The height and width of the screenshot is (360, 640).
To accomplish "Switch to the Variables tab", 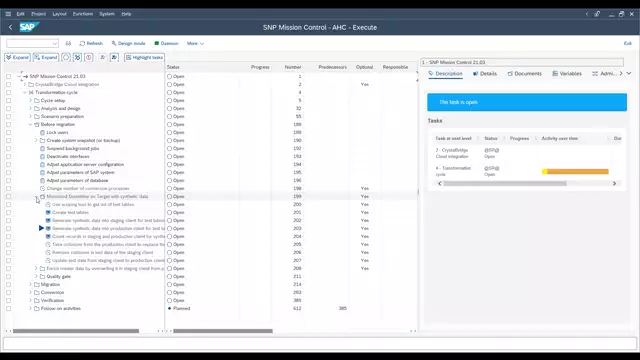I will 567,73.
